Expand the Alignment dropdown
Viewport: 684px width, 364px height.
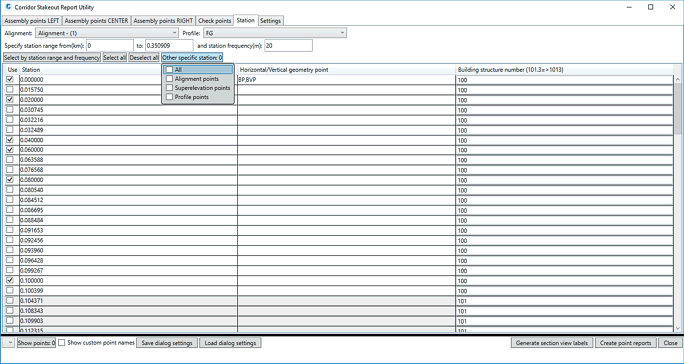click(x=107, y=33)
